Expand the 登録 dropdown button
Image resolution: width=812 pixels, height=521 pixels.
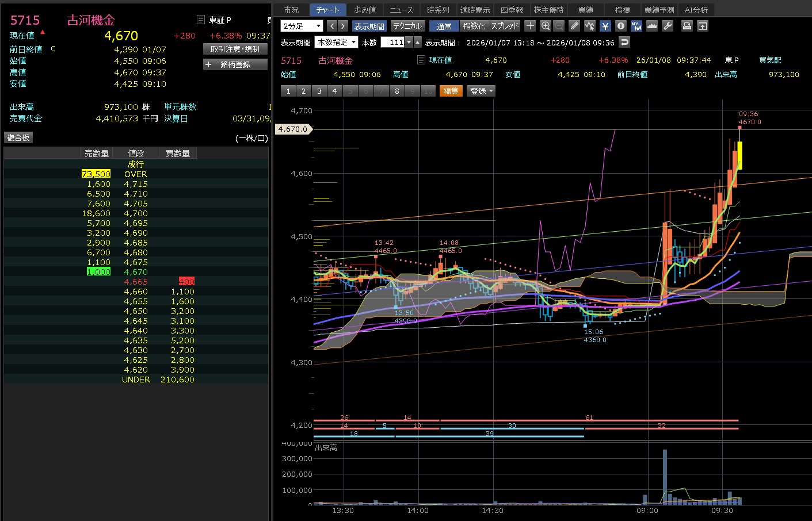point(482,91)
